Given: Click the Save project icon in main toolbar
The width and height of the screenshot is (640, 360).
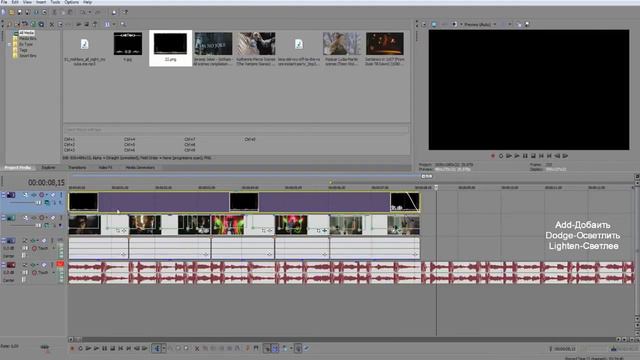Looking at the screenshot, I should [x=19, y=13].
